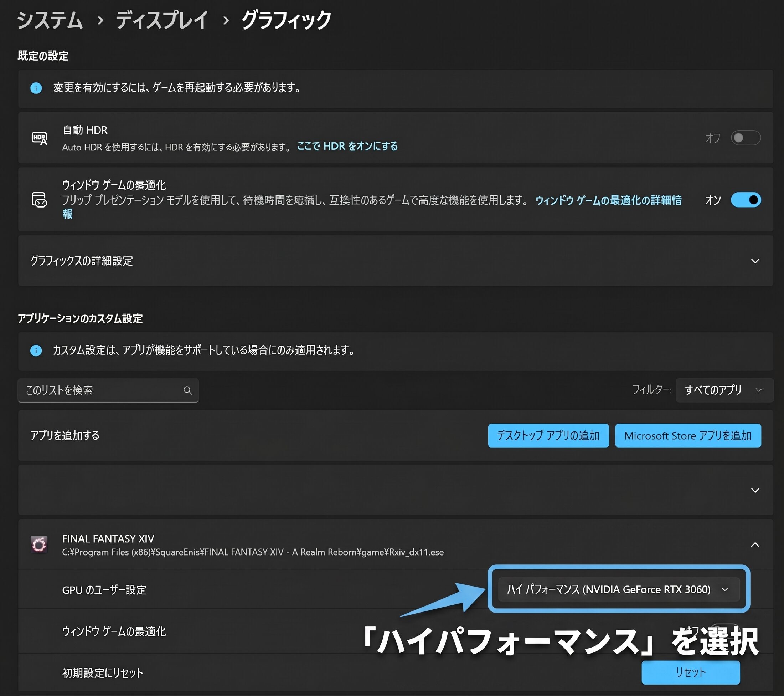The image size is (784, 696).
Task: Click ウィンドウ ゲームの最適化 label under FINAL FANTASY XIV
Action: point(114,631)
